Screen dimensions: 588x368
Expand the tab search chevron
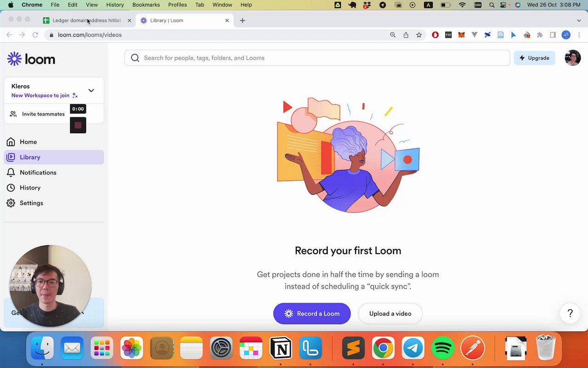(579, 20)
